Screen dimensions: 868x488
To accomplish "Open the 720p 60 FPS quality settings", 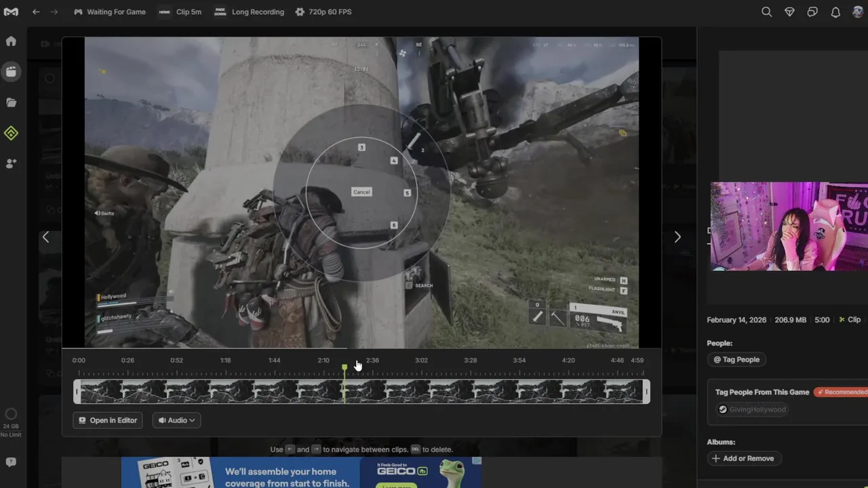I will coord(323,12).
